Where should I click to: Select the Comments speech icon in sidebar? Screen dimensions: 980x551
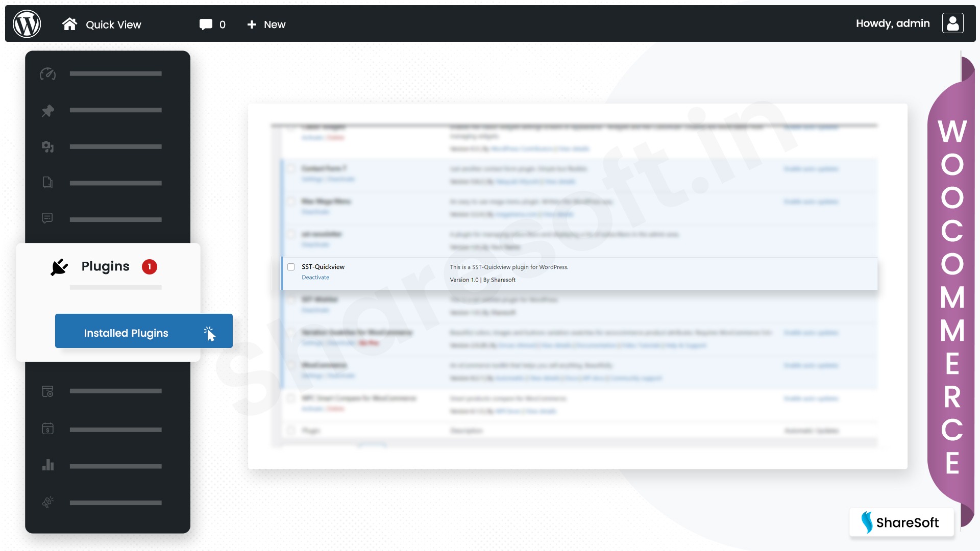point(47,218)
